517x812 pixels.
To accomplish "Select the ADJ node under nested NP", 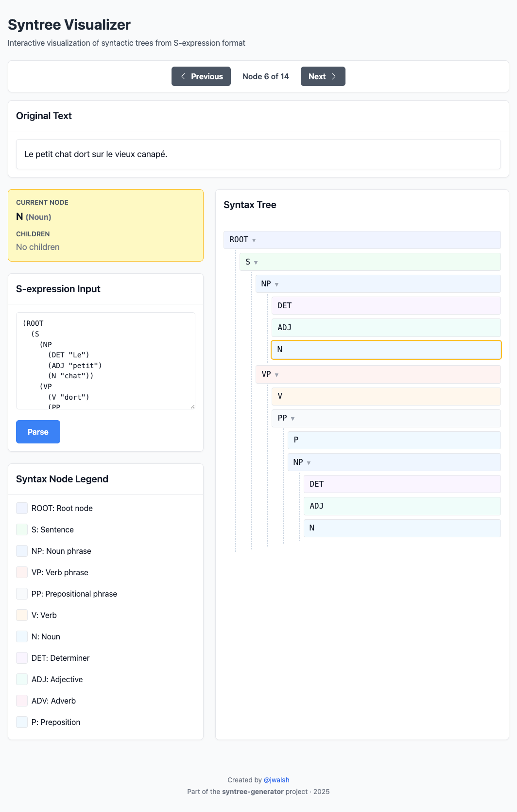I will tap(402, 506).
